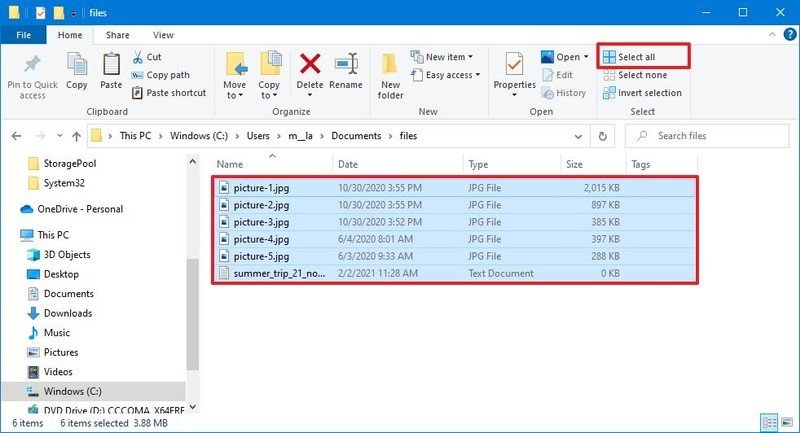
Task: Click the Rename icon in Organize group
Action: click(346, 66)
